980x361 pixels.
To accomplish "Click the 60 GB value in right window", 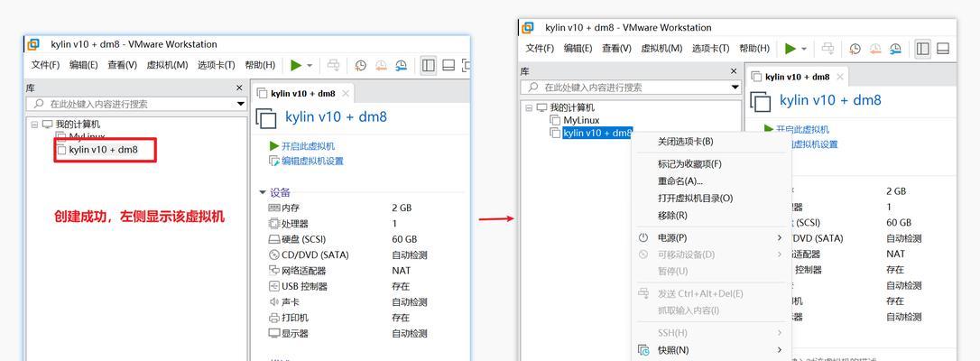I will pos(899,222).
